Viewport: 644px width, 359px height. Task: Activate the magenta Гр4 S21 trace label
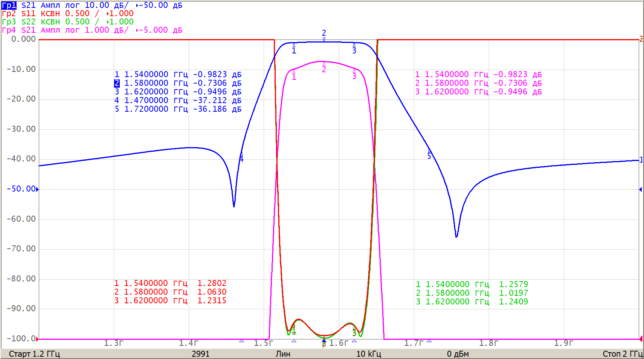click(x=9, y=30)
